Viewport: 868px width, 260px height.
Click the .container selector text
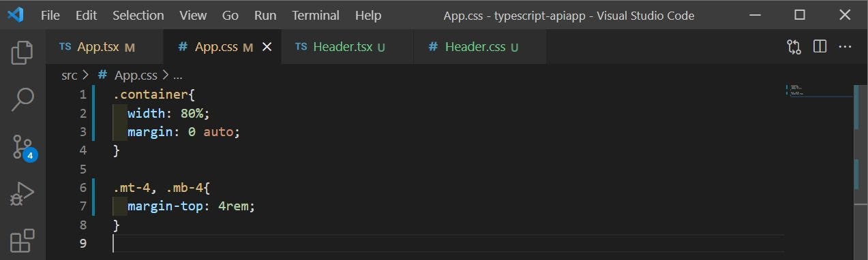pos(151,95)
